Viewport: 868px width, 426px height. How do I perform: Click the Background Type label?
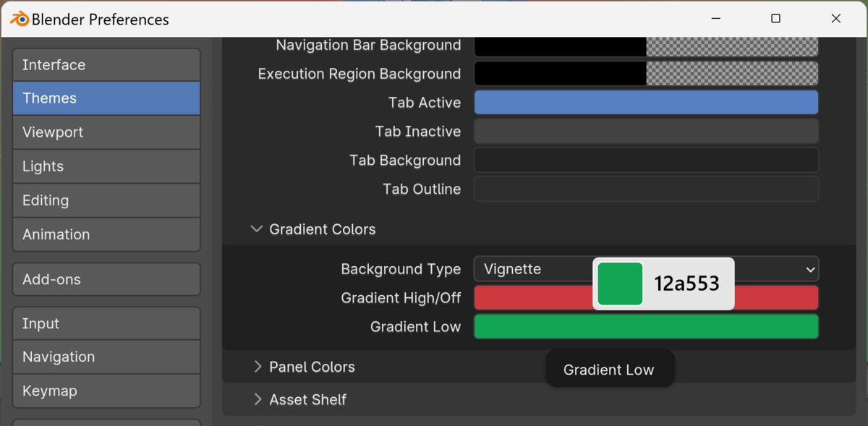tap(401, 269)
